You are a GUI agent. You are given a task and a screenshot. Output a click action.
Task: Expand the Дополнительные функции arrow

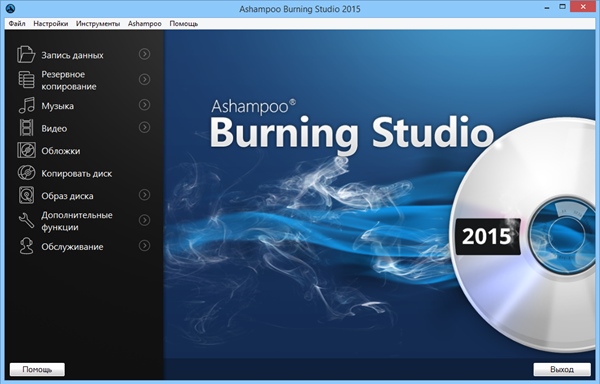click(144, 220)
